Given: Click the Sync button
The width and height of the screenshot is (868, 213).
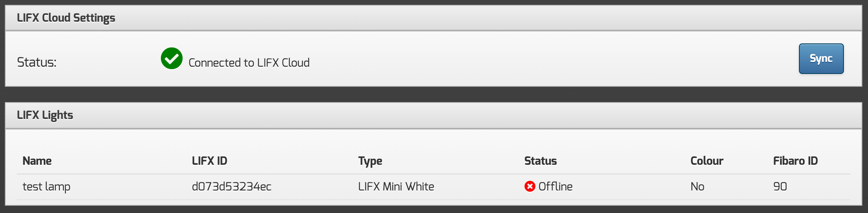Looking at the screenshot, I should [x=821, y=59].
